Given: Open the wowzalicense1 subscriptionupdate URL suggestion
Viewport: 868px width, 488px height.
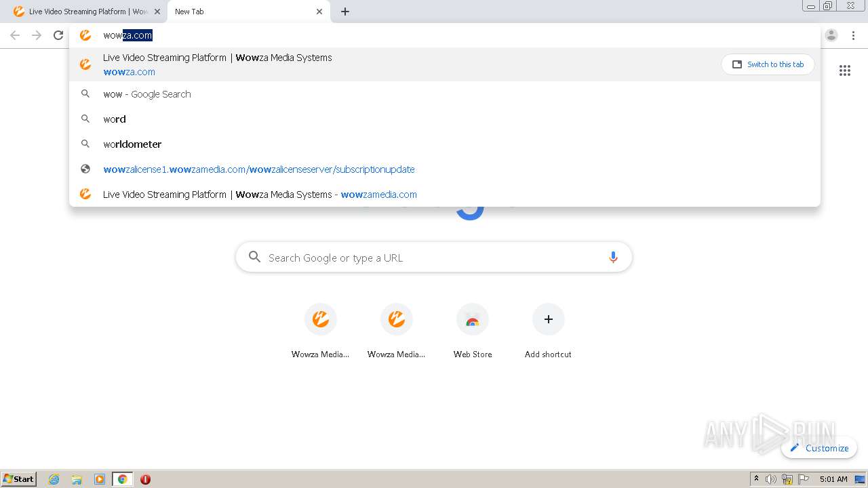Looking at the screenshot, I should point(445,169).
